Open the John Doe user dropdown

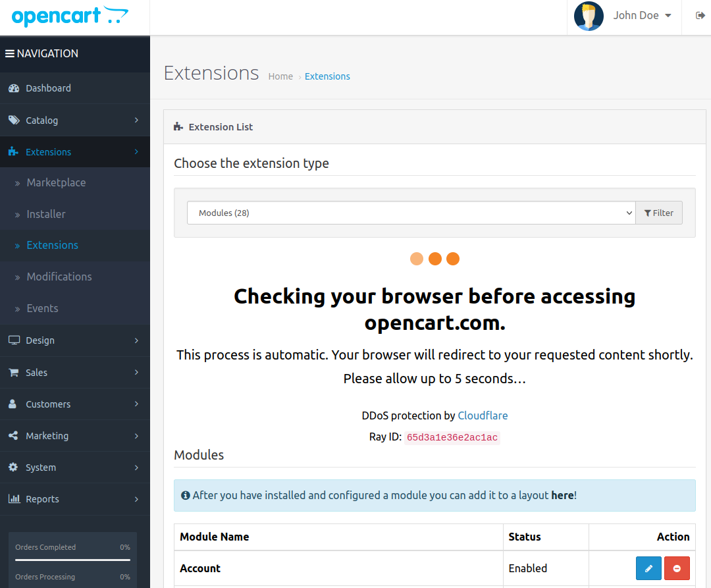point(642,15)
